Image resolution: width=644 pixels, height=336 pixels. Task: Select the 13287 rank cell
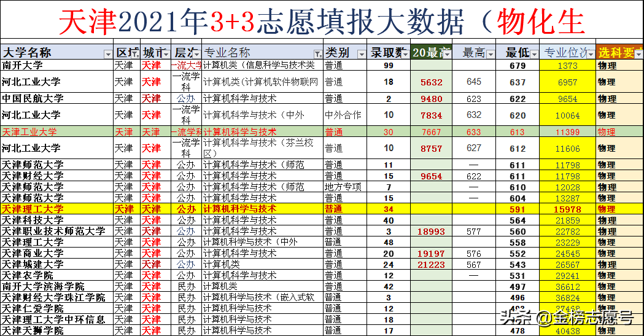point(568,198)
